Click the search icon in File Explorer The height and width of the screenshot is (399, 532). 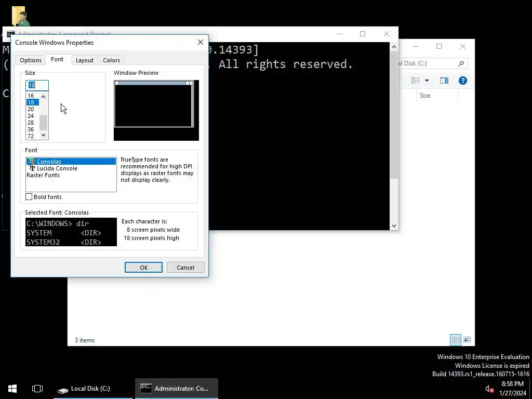click(461, 63)
